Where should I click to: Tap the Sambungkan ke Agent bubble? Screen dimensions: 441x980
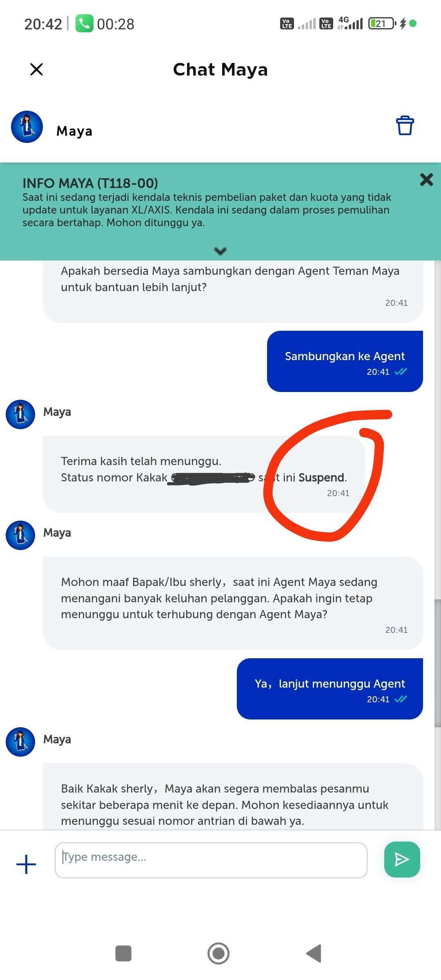coord(345,361)
